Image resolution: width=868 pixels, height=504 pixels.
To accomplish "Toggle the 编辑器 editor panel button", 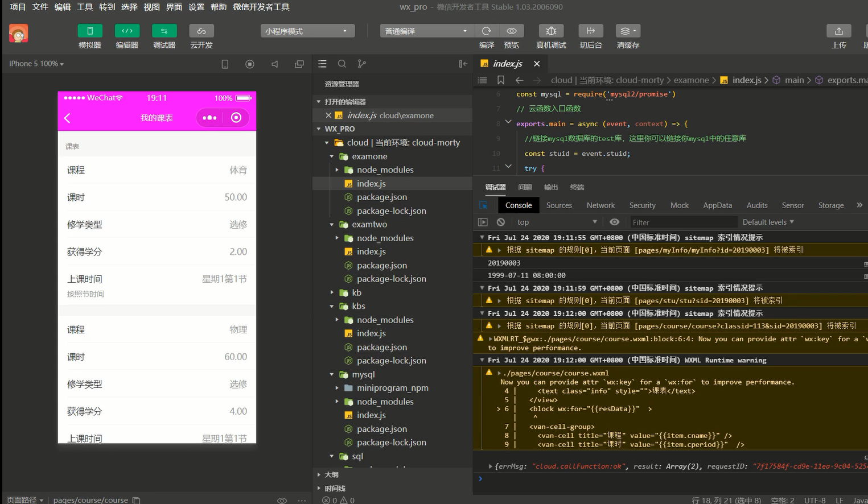I will pyautogui.click(x=127, y=31).
